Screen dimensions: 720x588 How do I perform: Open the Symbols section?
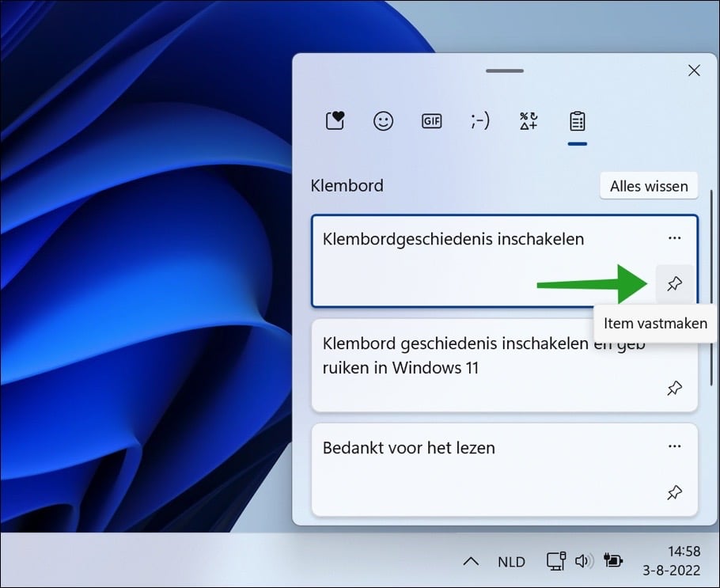tap(528, 120)
